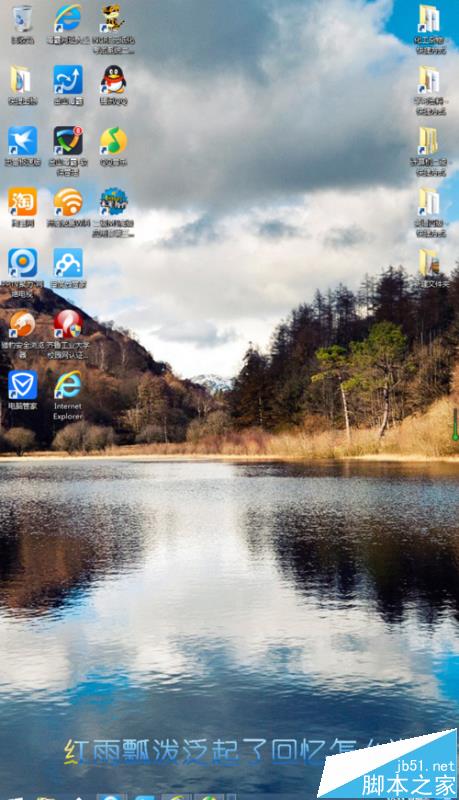Launch the blue icon with white curved arrows
The height and width of the screenshot is (800, 459).
[68, 82]
